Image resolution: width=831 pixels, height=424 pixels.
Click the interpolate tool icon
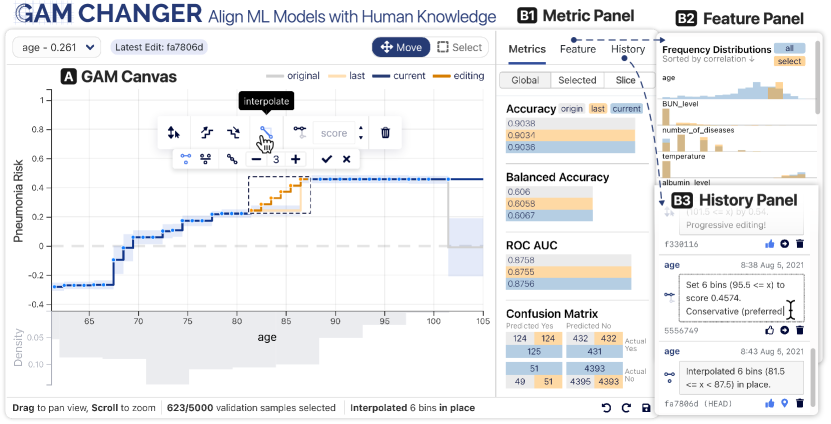tap(265, 131)
